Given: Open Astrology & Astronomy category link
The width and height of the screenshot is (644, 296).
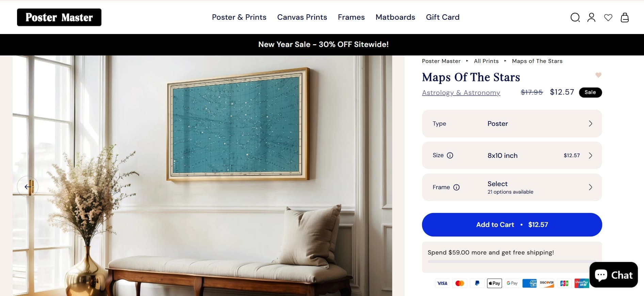Looking at the screenshot, I should 461,93.
